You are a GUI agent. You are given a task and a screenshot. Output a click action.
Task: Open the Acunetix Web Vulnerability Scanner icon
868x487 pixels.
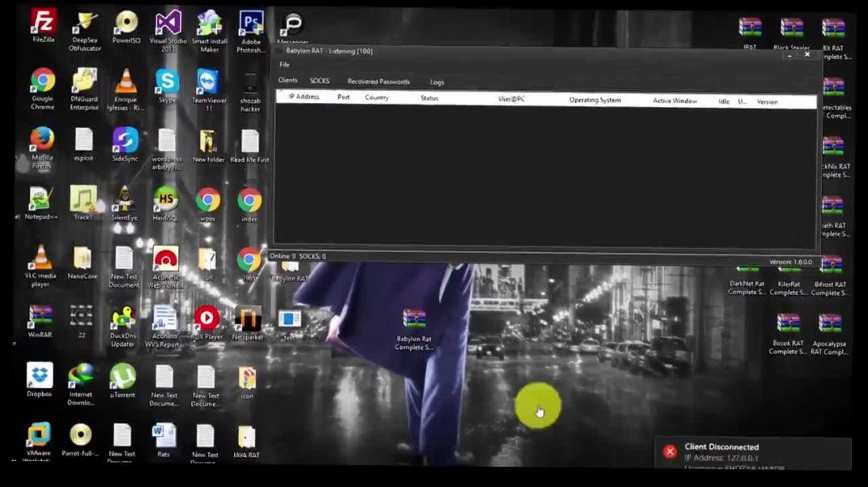coord(165,268)
